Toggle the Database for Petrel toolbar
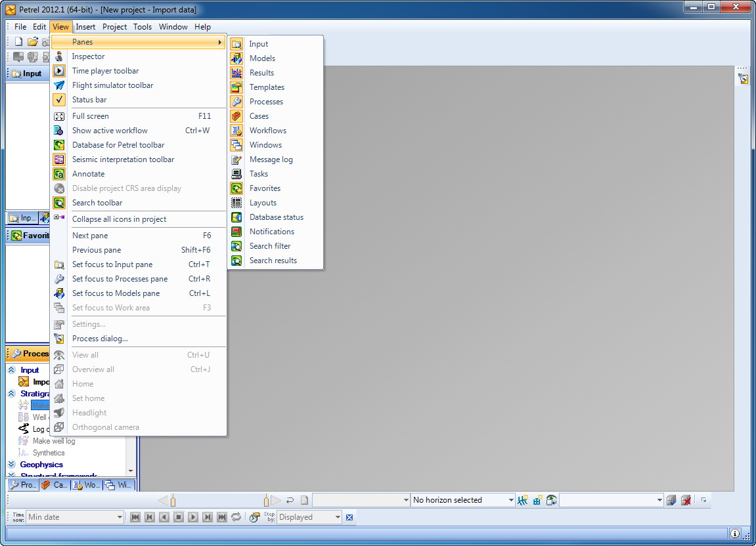756x546 pixels. point(139,145)
